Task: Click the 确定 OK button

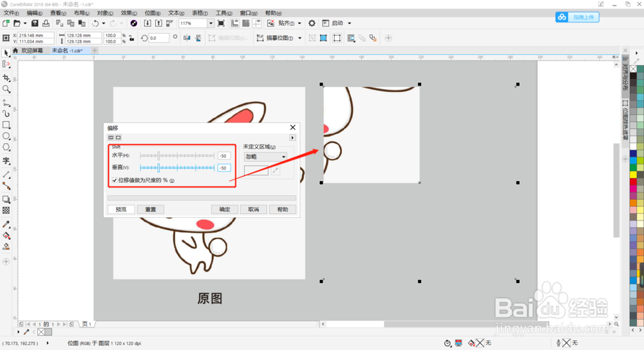Action: click(x=225, y=209)
